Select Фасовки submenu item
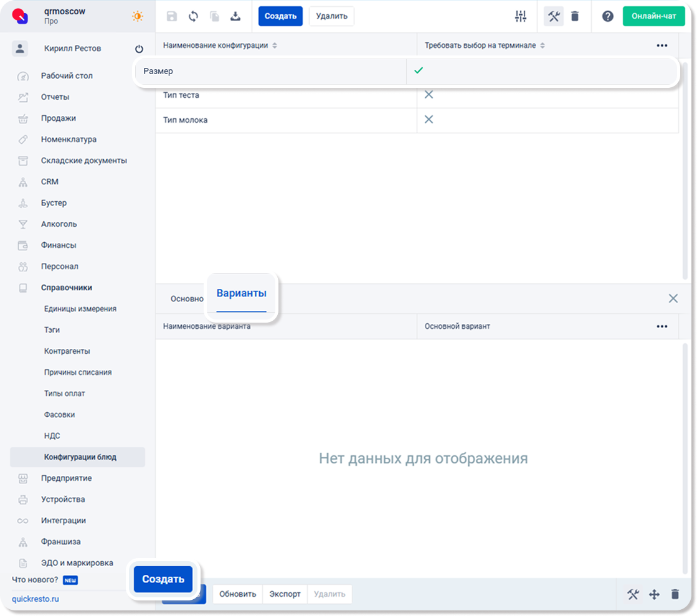The width and height of the screenshot is (697, 616). [x=59, y=415]
